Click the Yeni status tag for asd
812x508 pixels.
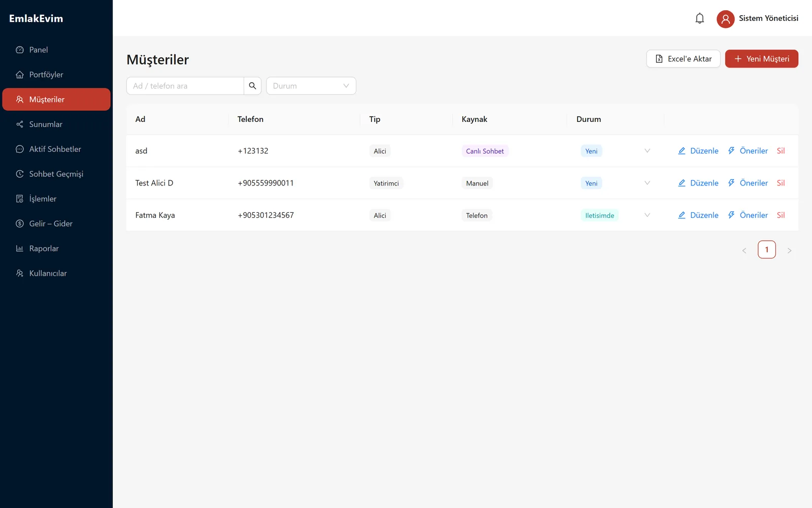(591, 151)
